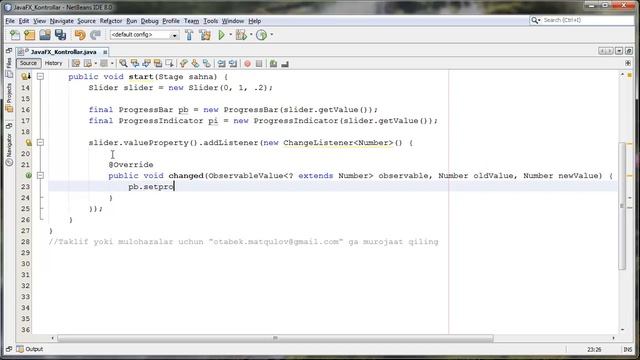The height and width of the screenshot is (360, 640).
Task: Open the Projects side panel
Action: pos(9,97)
